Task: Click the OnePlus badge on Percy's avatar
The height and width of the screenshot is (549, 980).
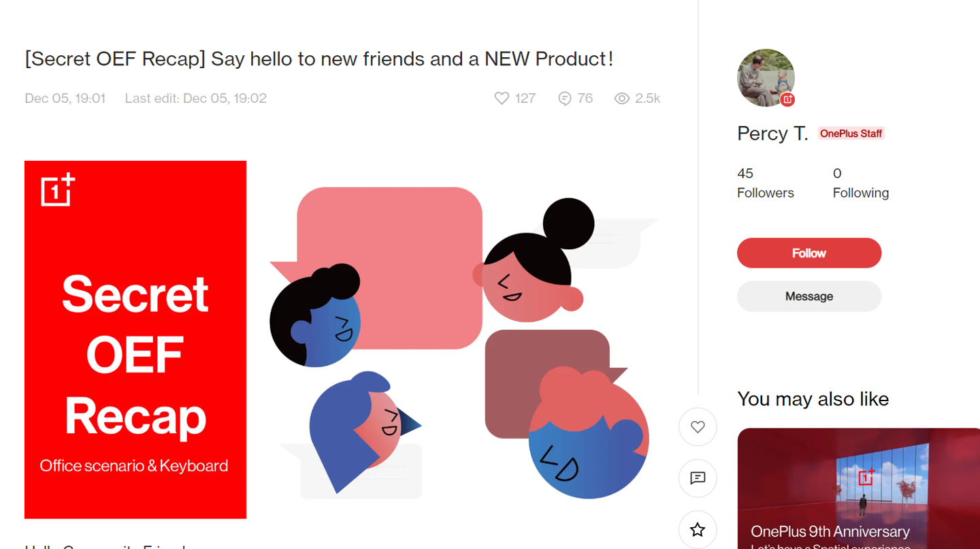Action: pos(787,99)
